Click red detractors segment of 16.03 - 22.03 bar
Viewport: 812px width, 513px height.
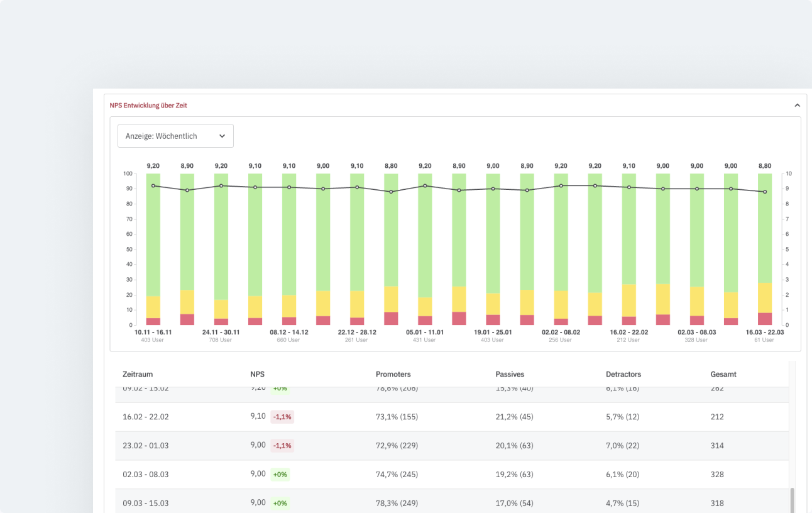point(765,319)
